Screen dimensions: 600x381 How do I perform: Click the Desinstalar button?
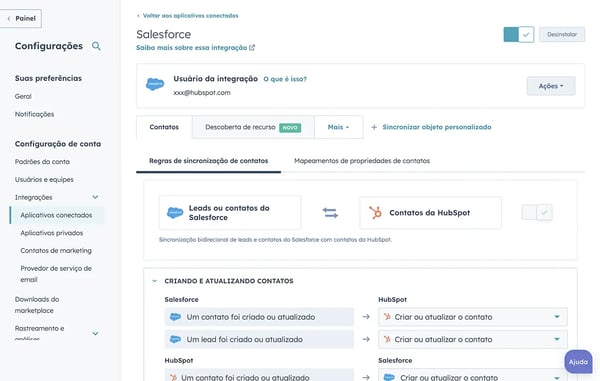coord(562,34)
